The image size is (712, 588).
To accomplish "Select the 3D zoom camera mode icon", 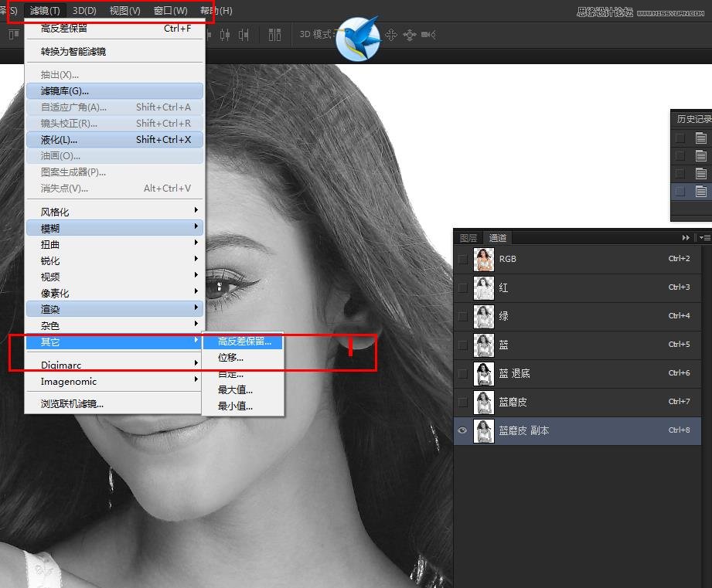I will tap(428, 35).
